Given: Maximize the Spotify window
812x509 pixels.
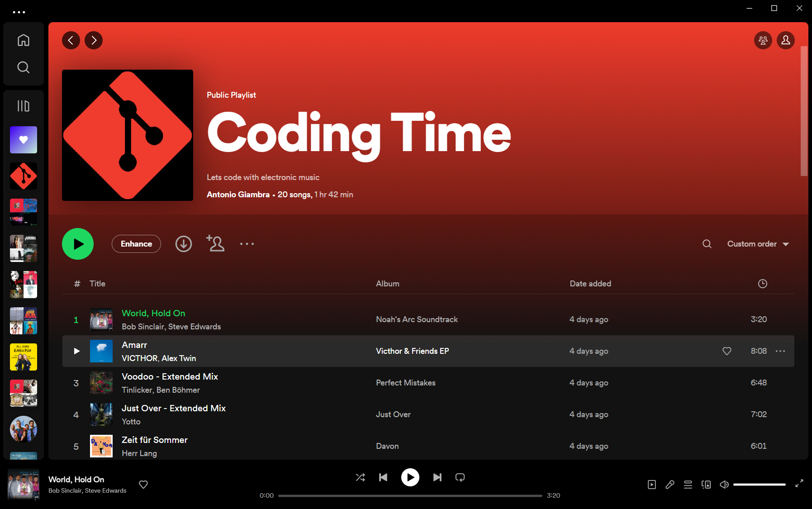Looking at the screenshot, I should 774,8.
